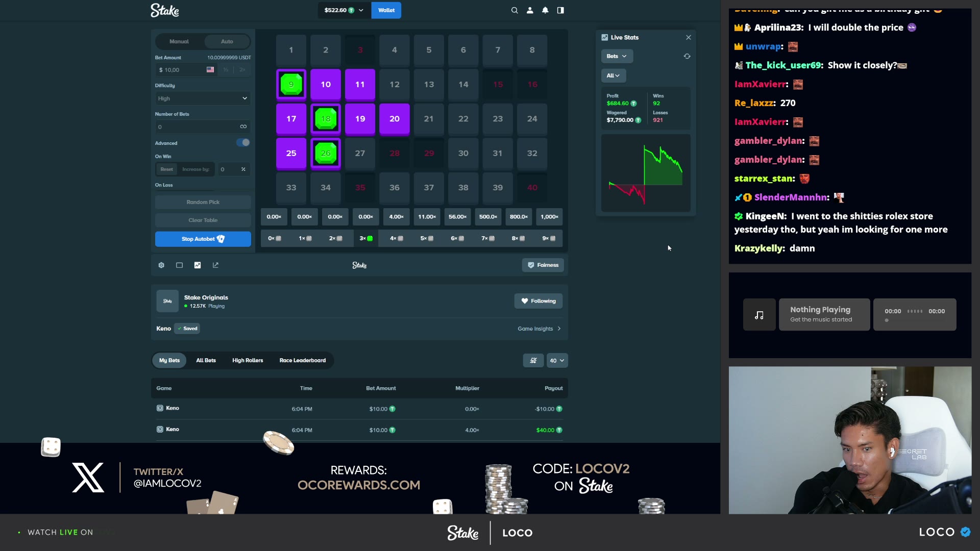Click the Clear Table button
Viewport: 980px width, 551px height.
tap(203, 220)
